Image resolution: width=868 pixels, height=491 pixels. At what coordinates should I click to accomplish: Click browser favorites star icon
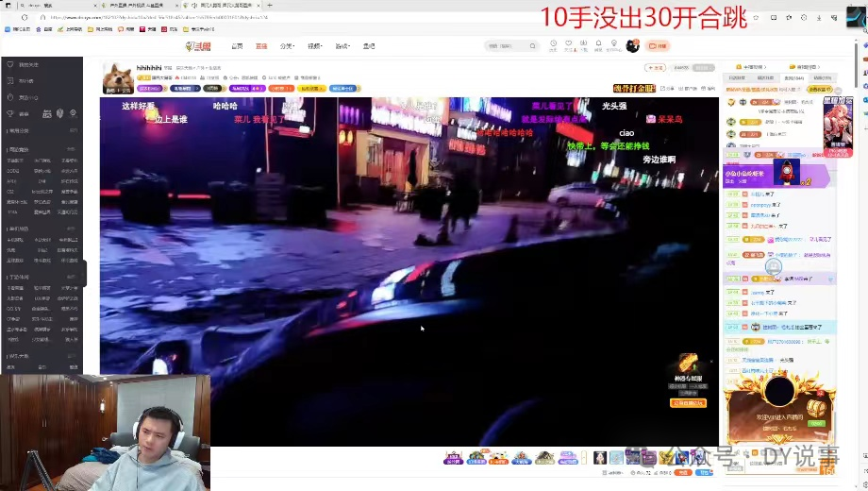(756, 18)
